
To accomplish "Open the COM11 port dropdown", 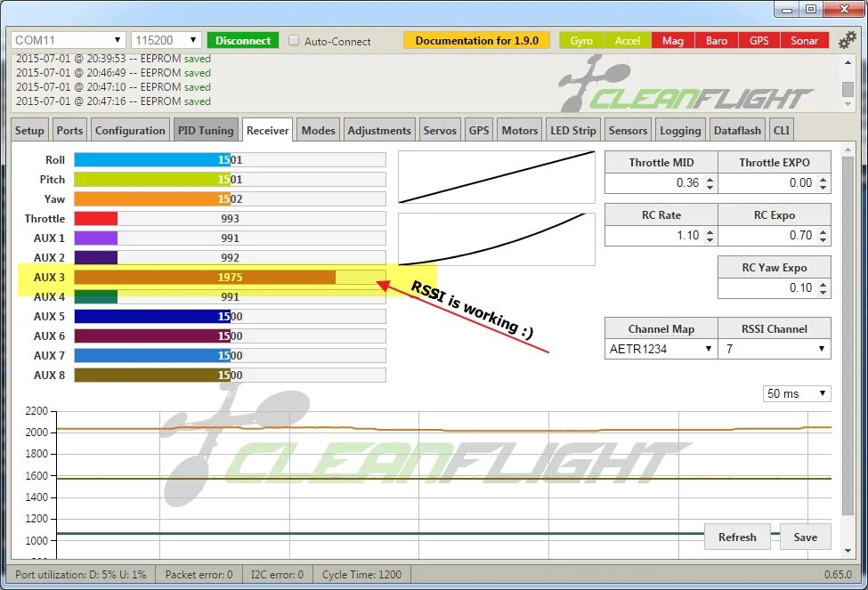I will pyautogui.click(x=68, y=40).
